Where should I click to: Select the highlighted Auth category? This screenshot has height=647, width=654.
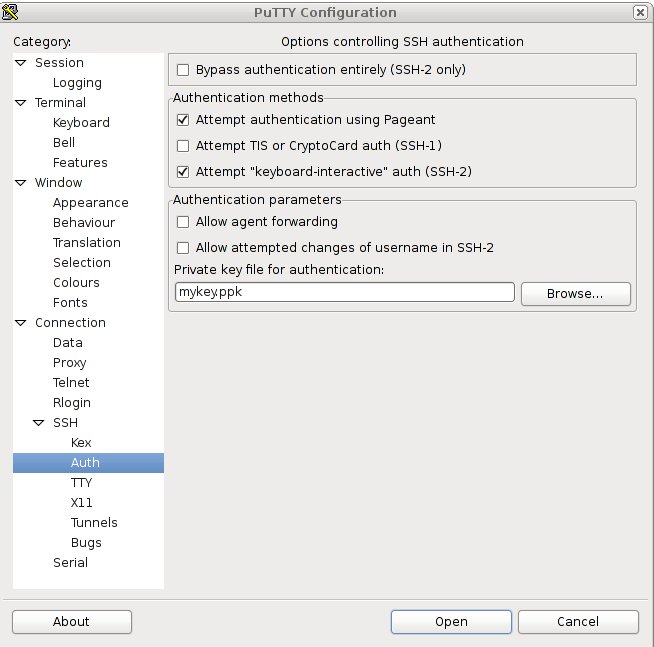coord(88,463)
